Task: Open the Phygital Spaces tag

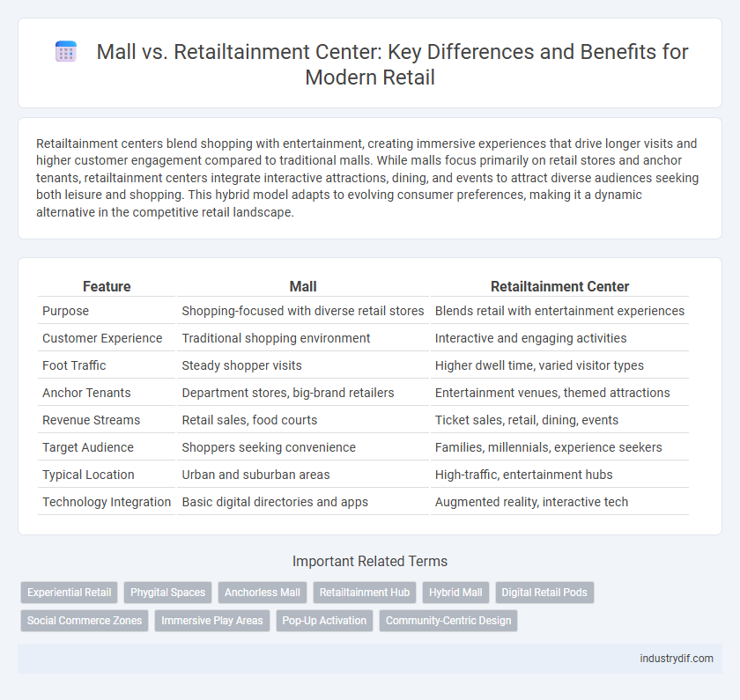Action: (x=168, y=593)
